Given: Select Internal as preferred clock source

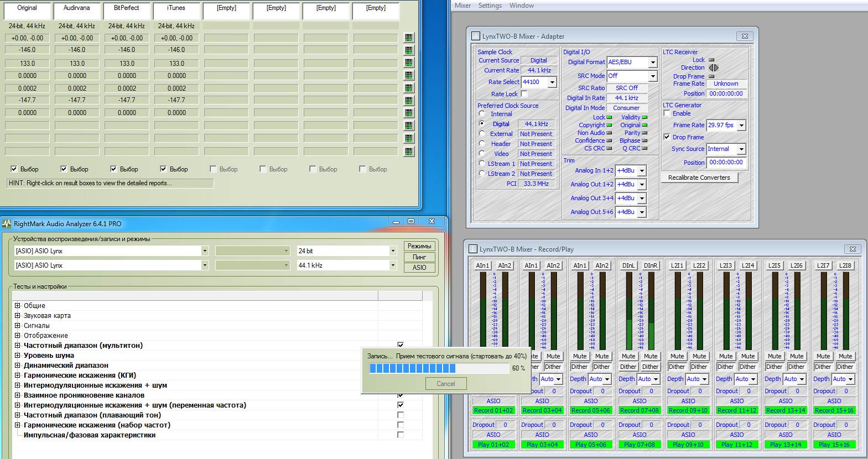Looking at the screenshot, I should tap(482, 114).
